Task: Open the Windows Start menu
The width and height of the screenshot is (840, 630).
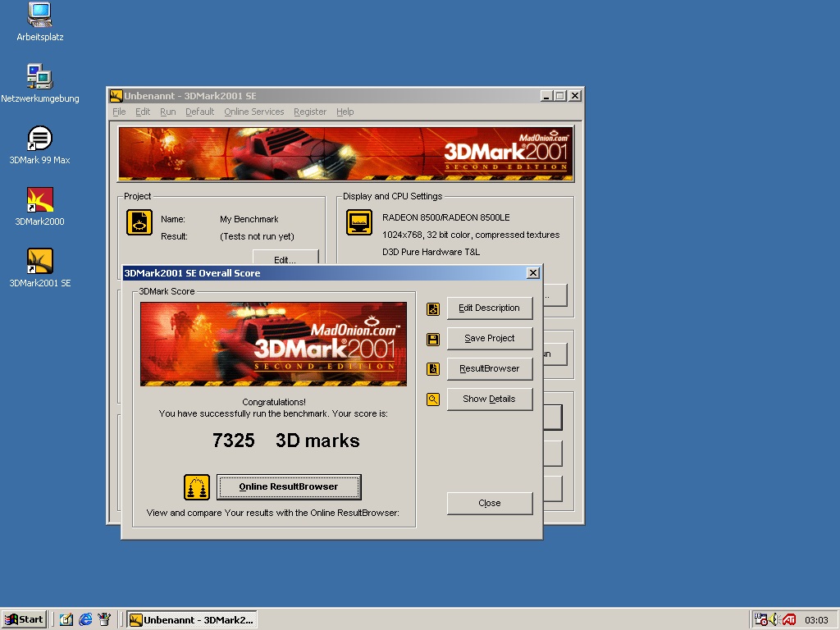Action: [x=24, y=620]
